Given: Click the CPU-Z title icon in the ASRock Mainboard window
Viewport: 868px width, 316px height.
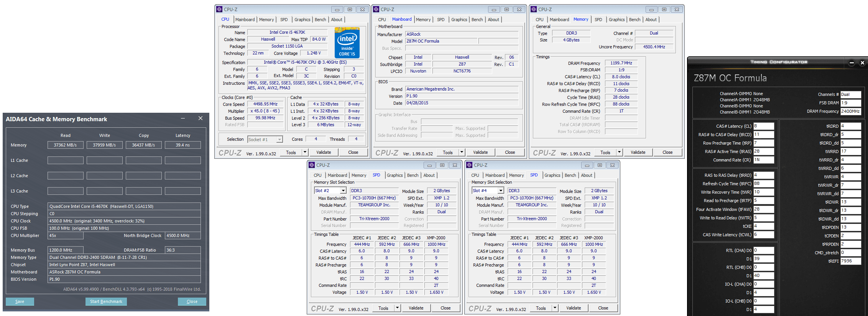Looking at the screenshot, I should [x=376, y=9].
